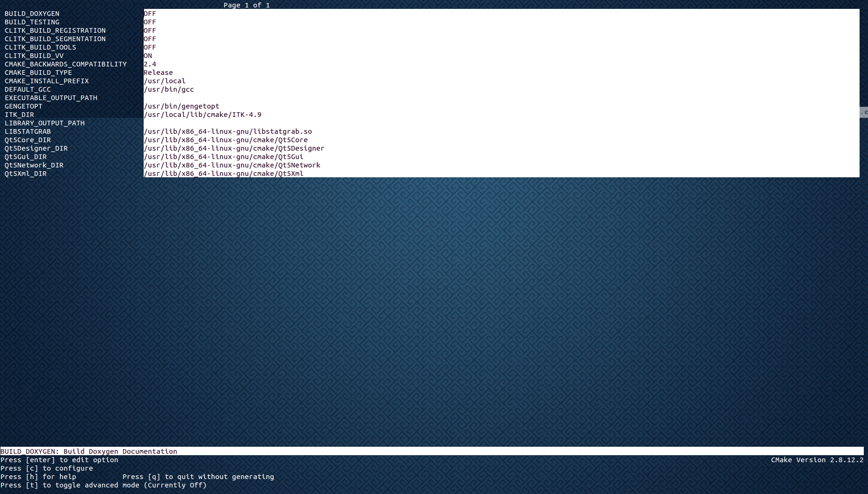868x494 pixels.
Task: Select the Qt5Core_DIR option name
Action: point(28,140)
